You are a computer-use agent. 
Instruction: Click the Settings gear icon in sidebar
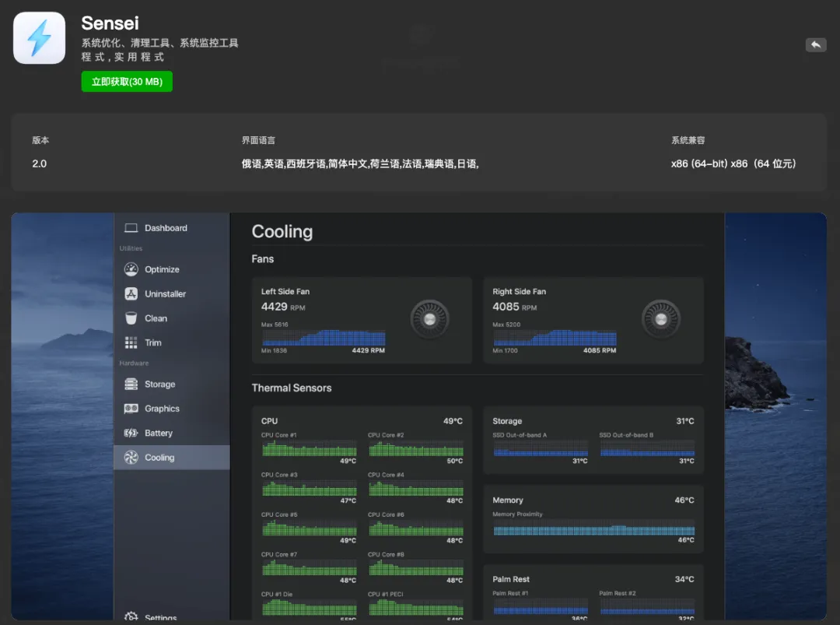point(131,616)
